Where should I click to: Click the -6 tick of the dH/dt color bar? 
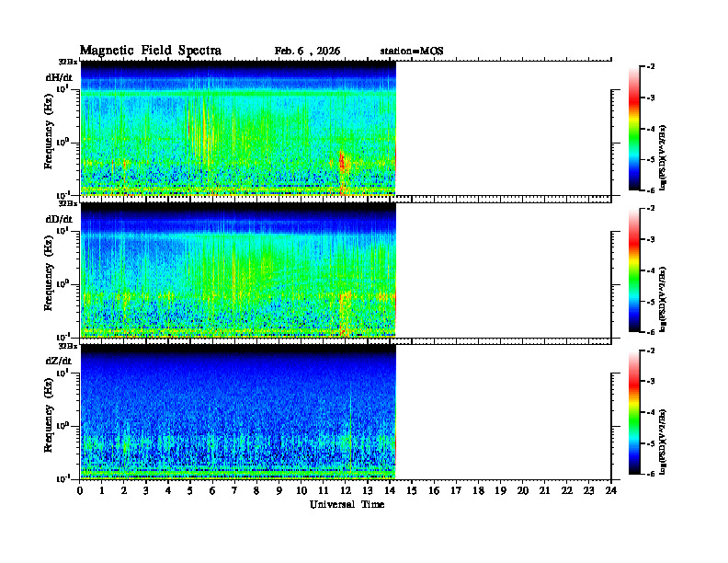(651, 190)
